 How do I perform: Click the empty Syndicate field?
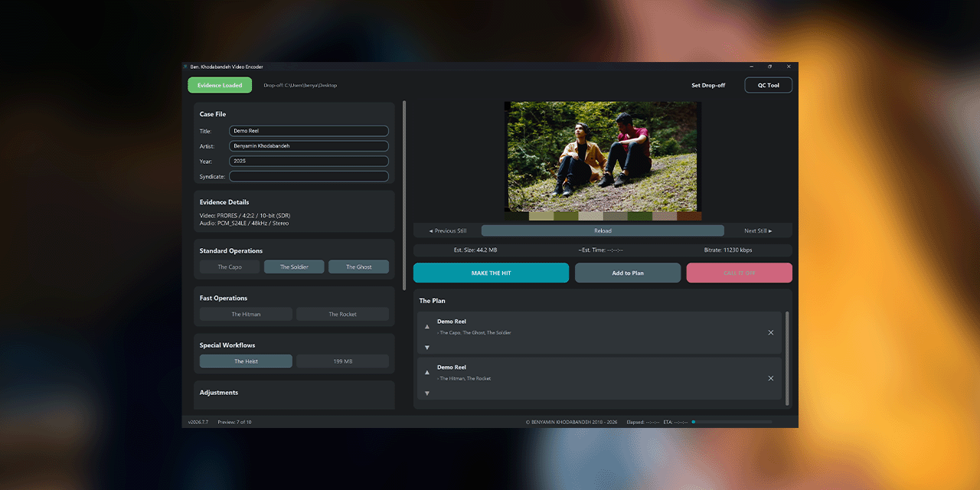coord(309,176)
